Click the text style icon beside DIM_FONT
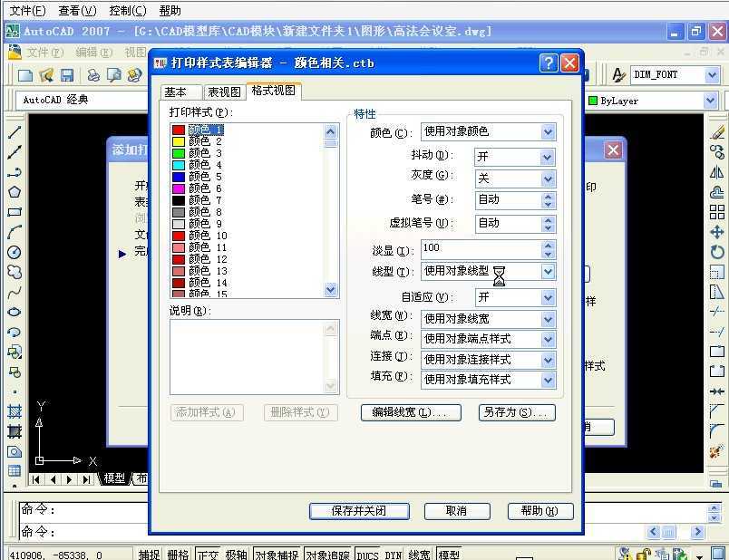Screen dimensions: 729x560 tap(618, 75)
